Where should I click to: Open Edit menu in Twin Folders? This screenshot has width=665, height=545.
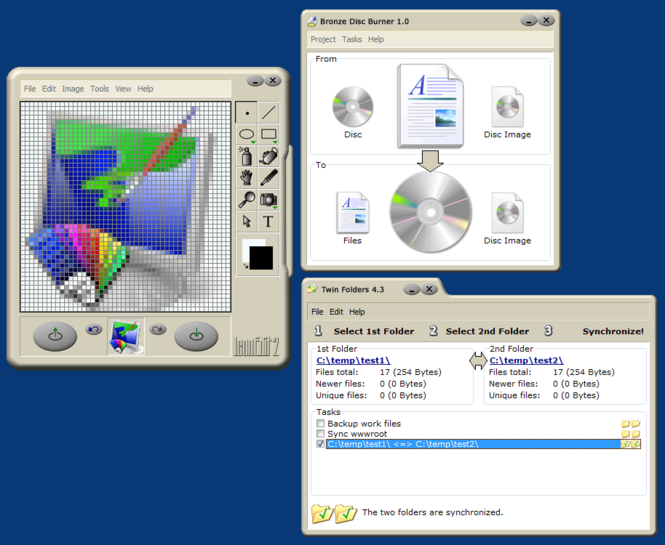tap(336, 312)
